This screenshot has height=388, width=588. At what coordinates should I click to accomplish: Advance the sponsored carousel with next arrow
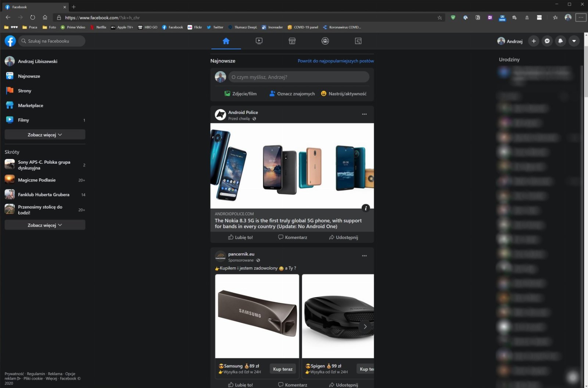tap(365, 326)
